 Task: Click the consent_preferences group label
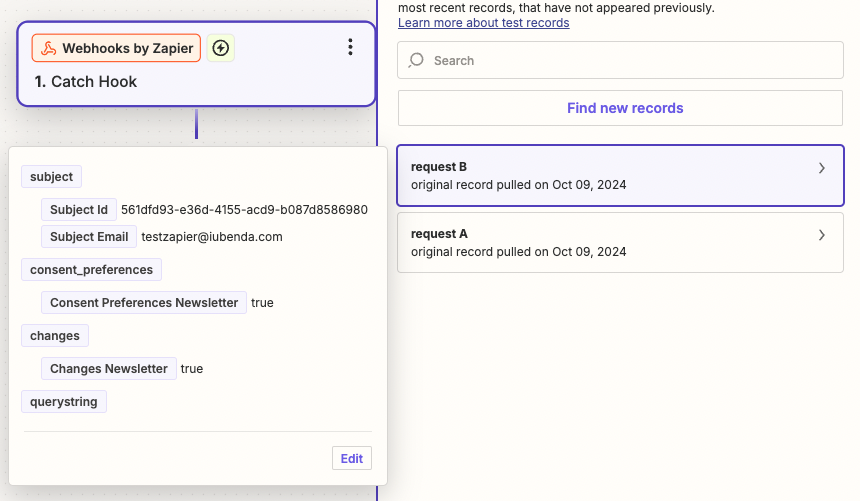[x=91, y=269]
